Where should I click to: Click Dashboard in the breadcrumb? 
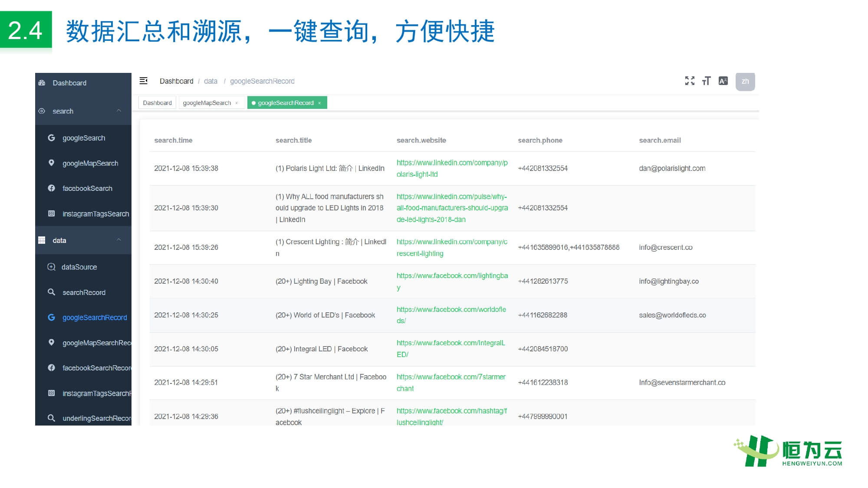click(176, 81)
